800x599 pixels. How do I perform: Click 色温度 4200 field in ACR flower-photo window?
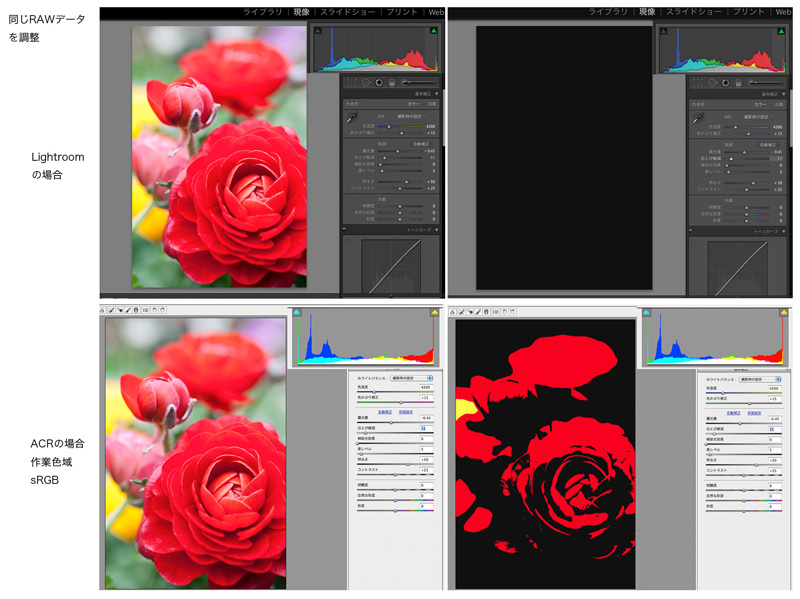point(427,387)
